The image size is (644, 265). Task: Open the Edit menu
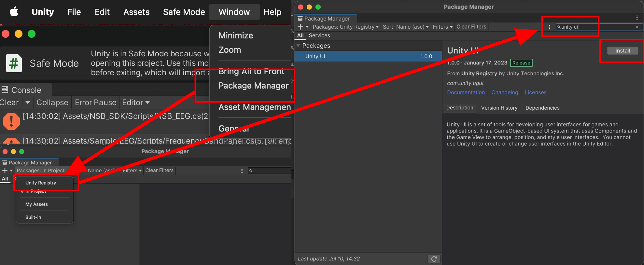[x=102, y=12]
